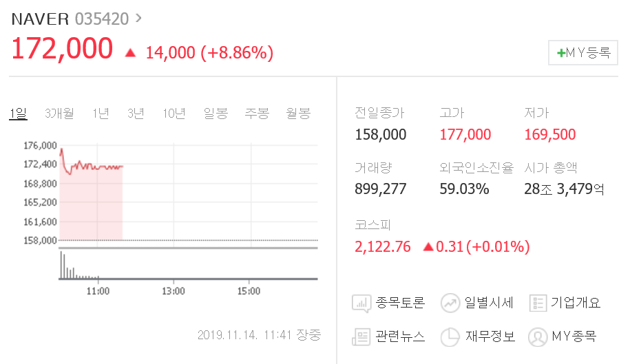Select the 3년 chart range
Image resolution: width=630 pixels, height=364 pixels.
click(x=136, y=114)
